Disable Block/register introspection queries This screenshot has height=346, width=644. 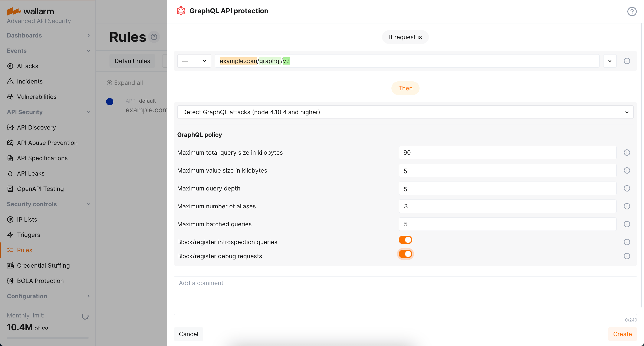(x=405, y=239)
